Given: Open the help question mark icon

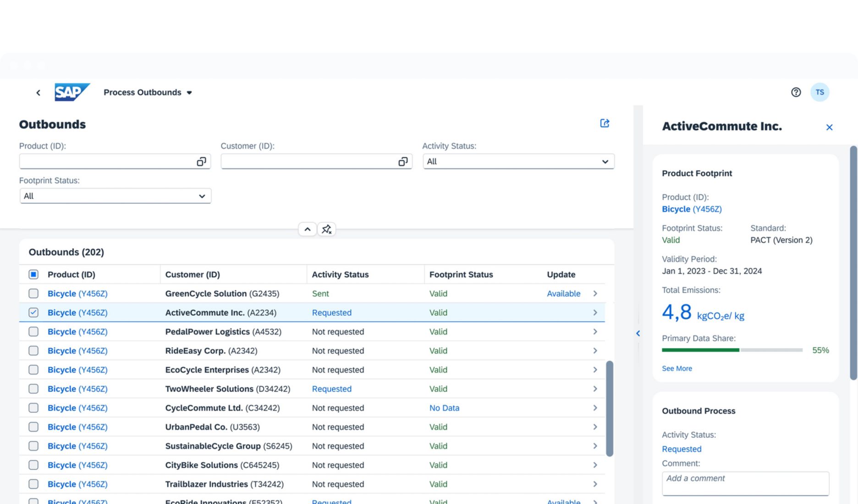Looking at the screenshot, I should pos(796,92).
